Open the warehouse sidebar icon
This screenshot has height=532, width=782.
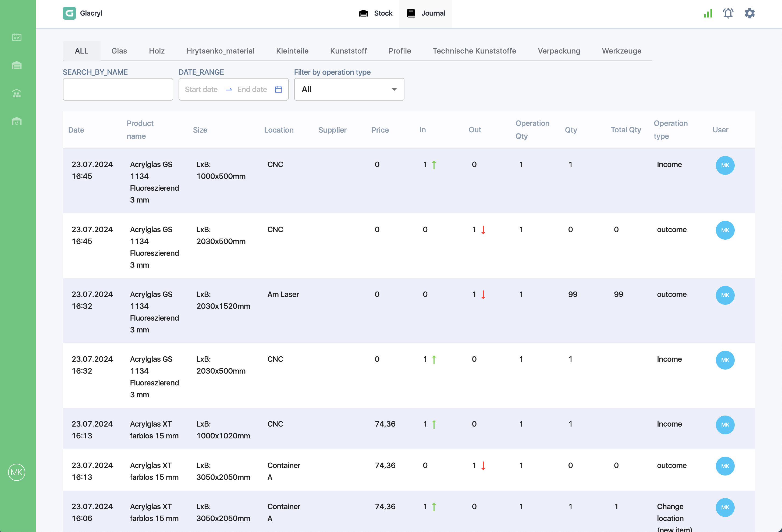tap(16, 65)
